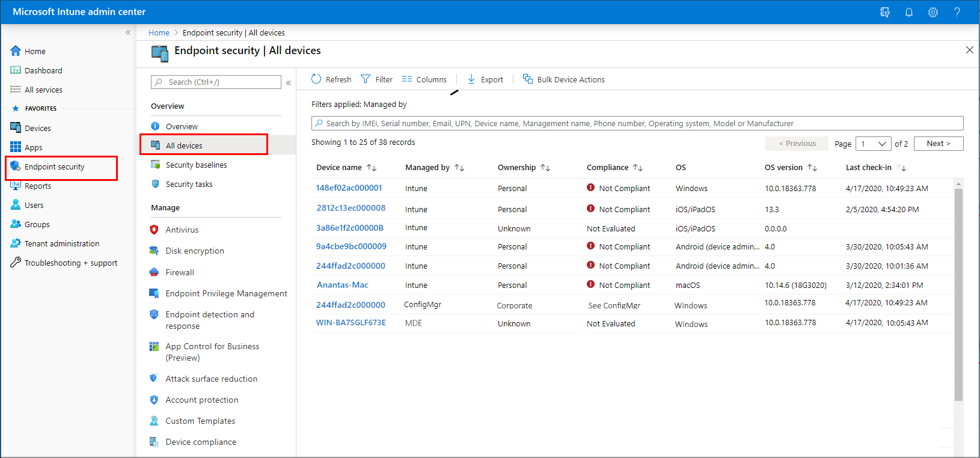Open the Page number dropdown

coord(873,144)
